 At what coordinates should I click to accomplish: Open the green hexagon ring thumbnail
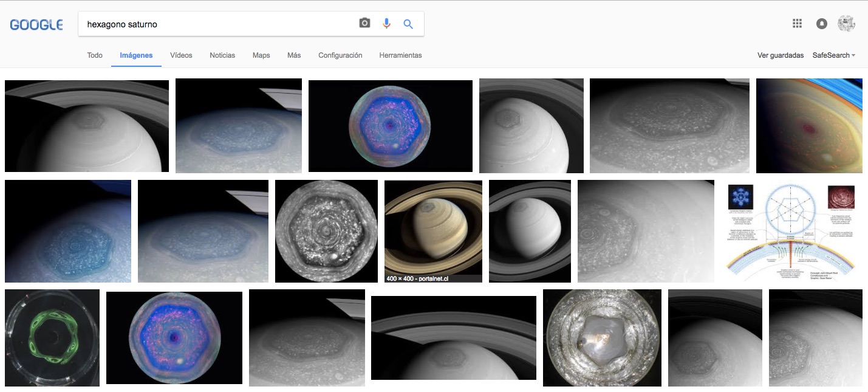click(x=52, y=338)
